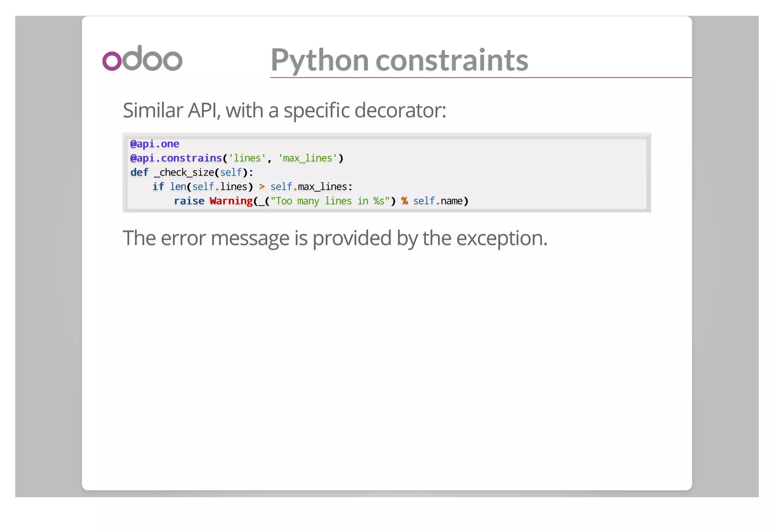Click the 'if len(self.lines) > self.max_lines:' line
The image size is (774, 532).
coord(252,187)
